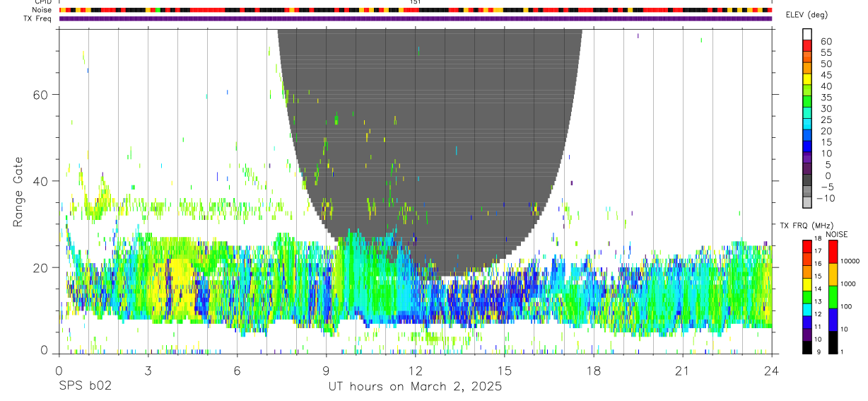The image size is (868, 401).
Task: Click the NOISE colorbar label "100"
Action: 846,306
